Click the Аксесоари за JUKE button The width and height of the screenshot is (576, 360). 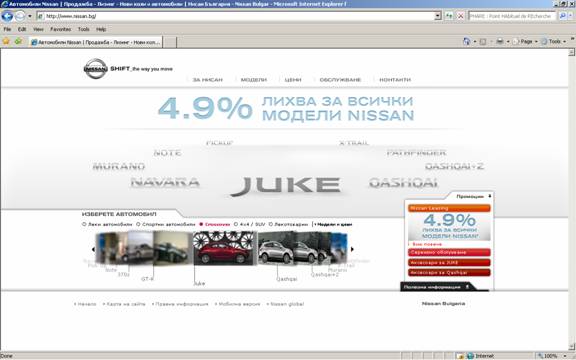449,263
